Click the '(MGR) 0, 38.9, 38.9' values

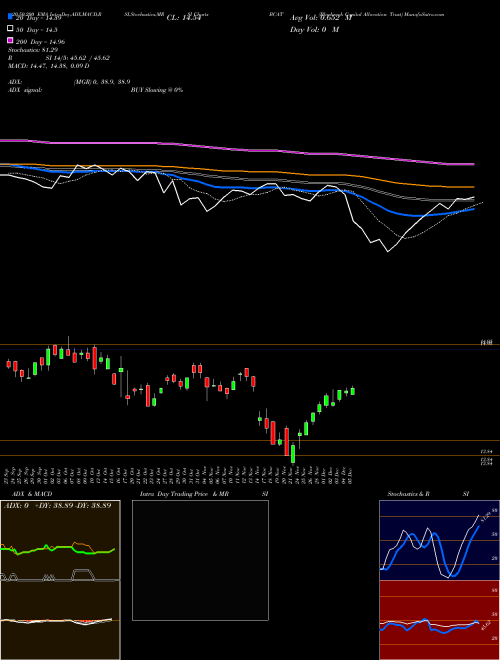(102, 82)
